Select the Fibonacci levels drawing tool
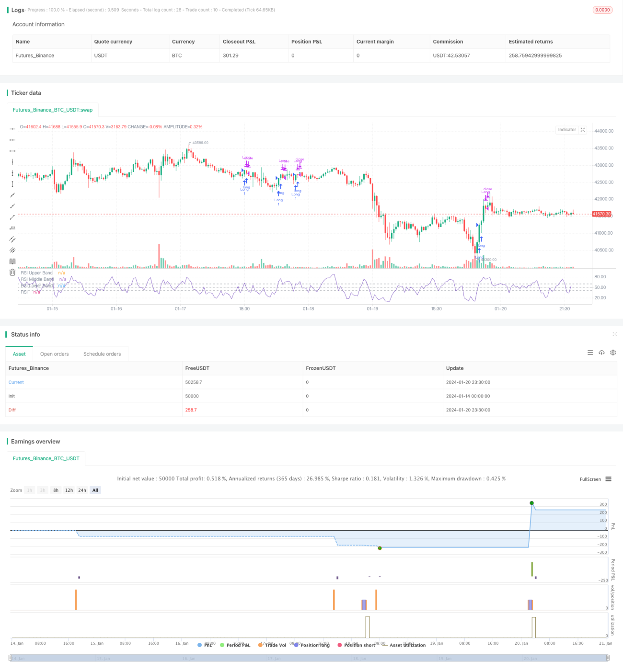The image size is (623, 672). pyautogui.click(x=12, y=261)
